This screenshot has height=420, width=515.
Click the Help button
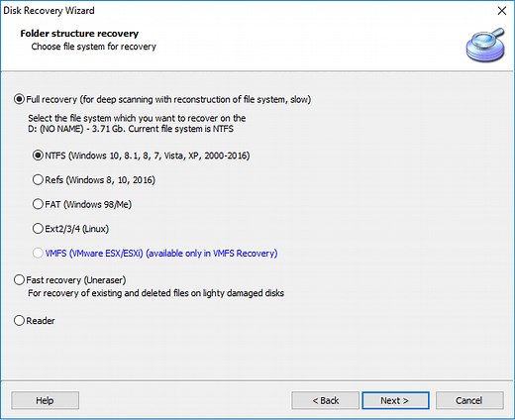[x=45, y=400]
